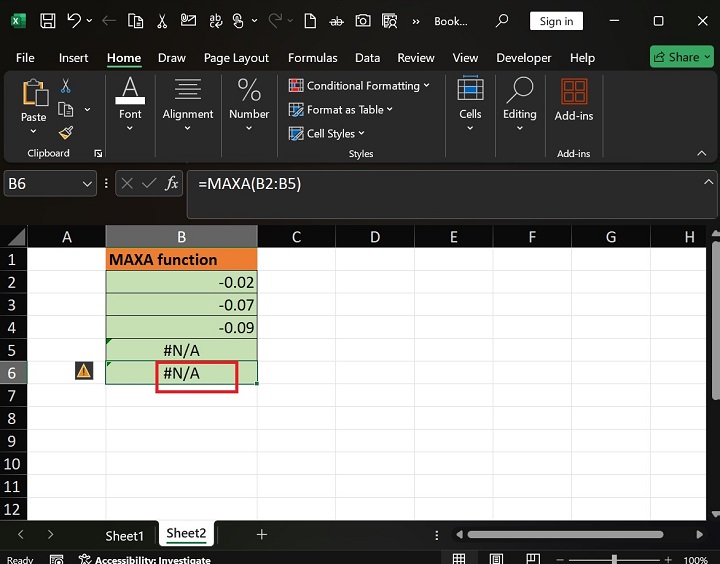Viewport: 720px width, 564px height.
Task: Click the Macro recording icon in status bar
Action: pos(56,559)
